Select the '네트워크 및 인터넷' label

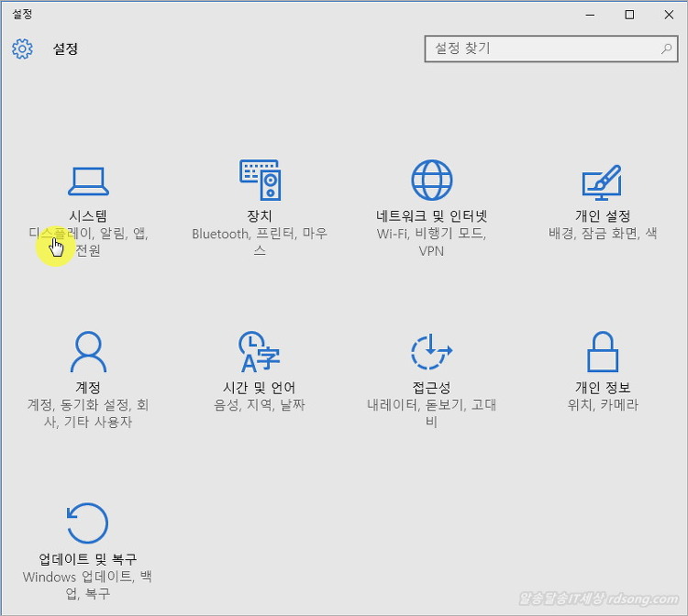(431, 216)
